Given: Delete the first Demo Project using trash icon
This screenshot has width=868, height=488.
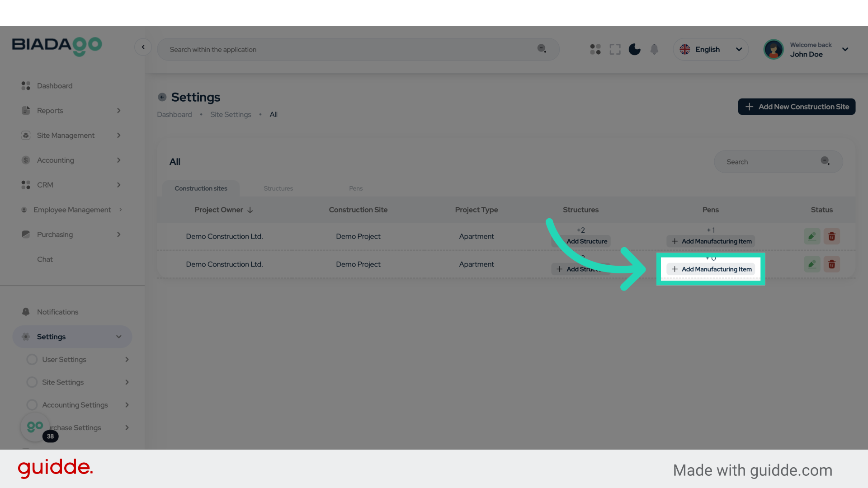Looking at the screenshot, I should click(x=832, y=236).
